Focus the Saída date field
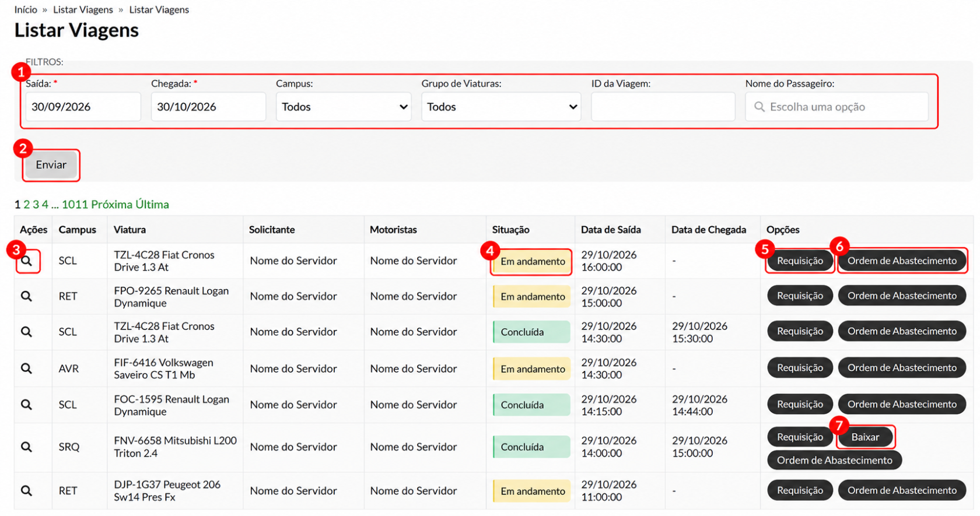980x516 pixels. tap(83, 107)
